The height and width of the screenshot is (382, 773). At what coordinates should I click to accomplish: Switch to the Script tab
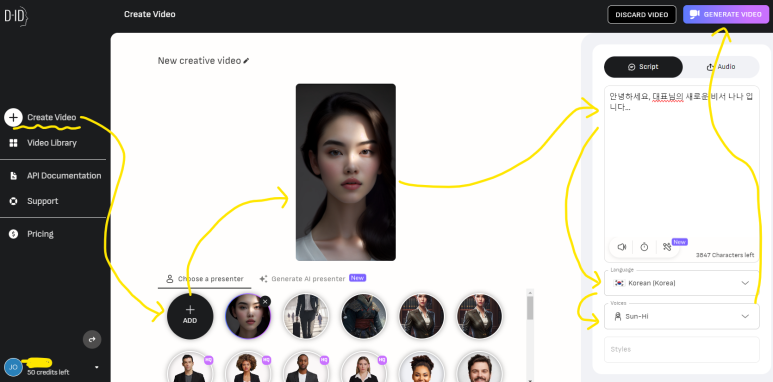643,67
